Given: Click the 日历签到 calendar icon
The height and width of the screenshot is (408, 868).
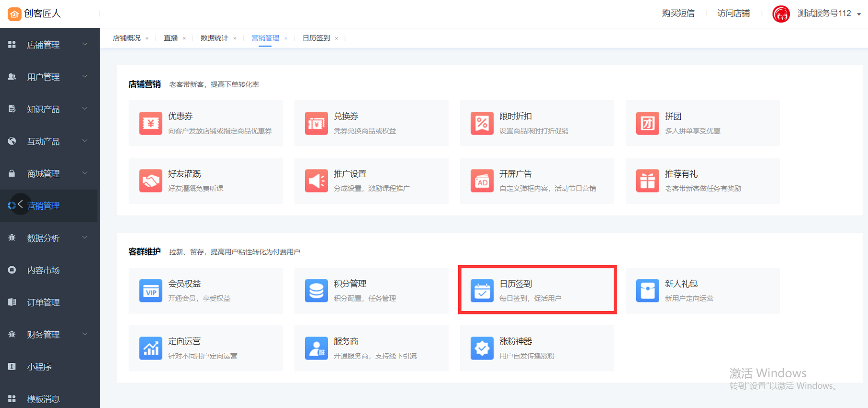Looking at the screenshot, I should [x=482, y=291].
